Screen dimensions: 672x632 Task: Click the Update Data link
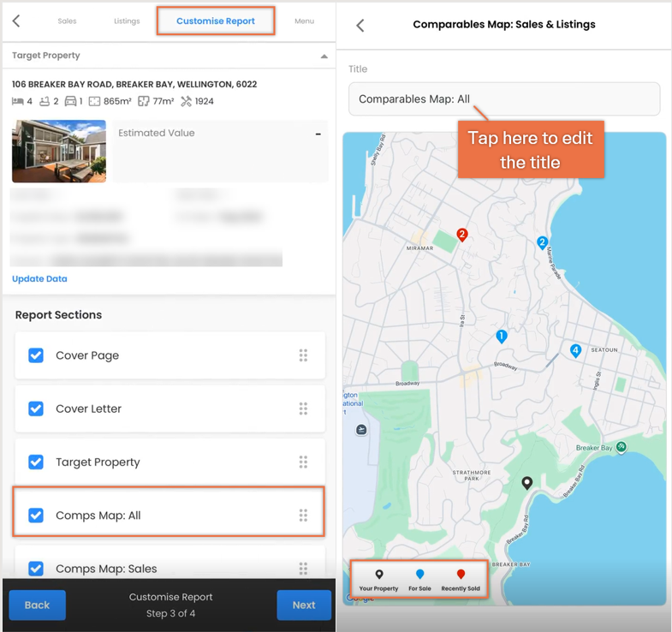pyautogui.click(x=39, y=278)
